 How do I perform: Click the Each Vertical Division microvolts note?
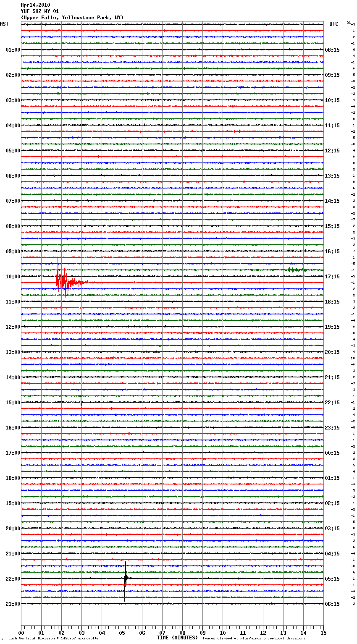(x=53, y=638)
